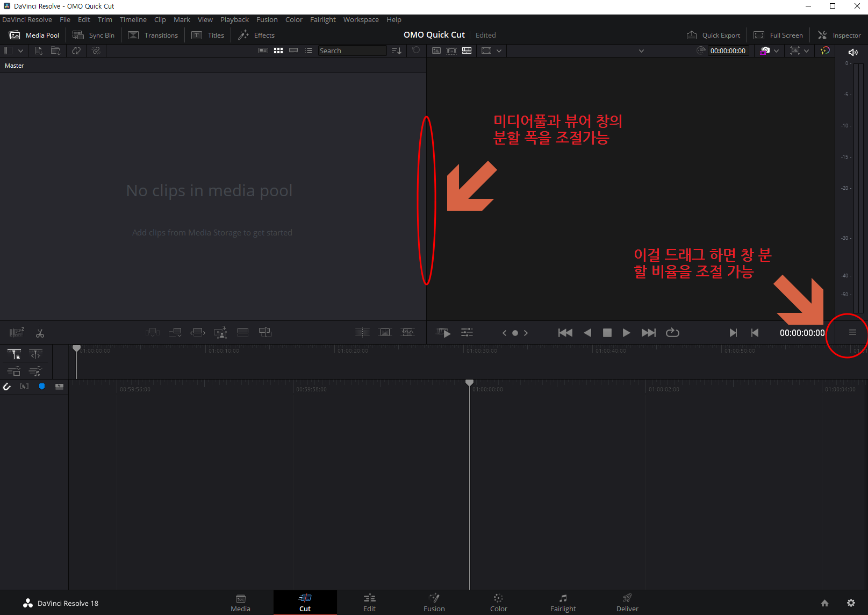
Task: Click Split Clip scissors icon
Action: tap(40, 333)
